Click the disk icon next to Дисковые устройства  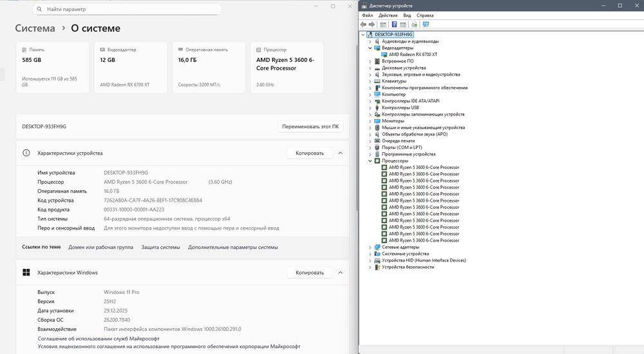(x=377, y=68)
